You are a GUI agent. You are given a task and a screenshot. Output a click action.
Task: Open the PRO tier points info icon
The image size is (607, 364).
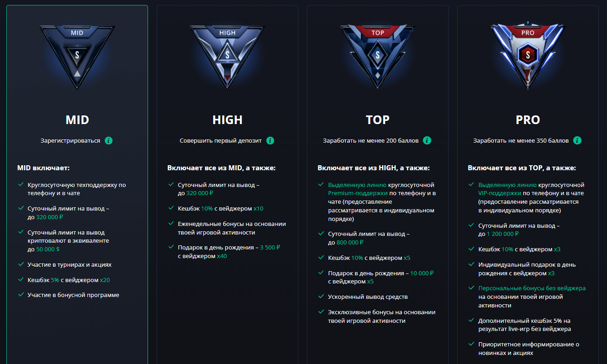pos(577,140)
